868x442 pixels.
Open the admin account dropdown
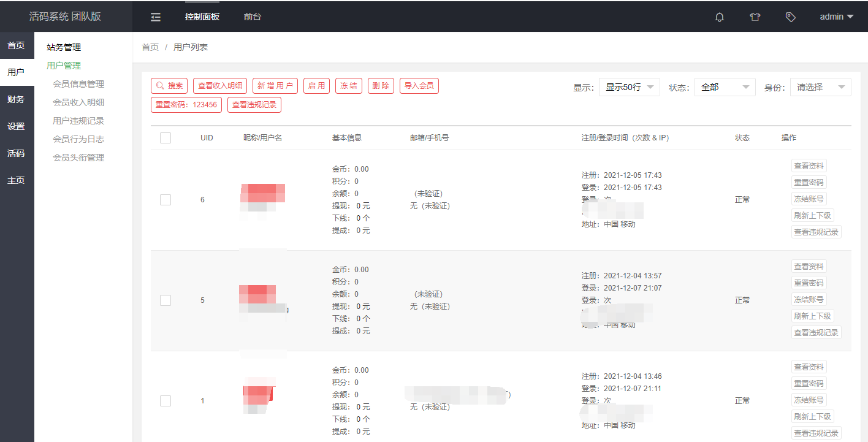[x=837, y=17]
